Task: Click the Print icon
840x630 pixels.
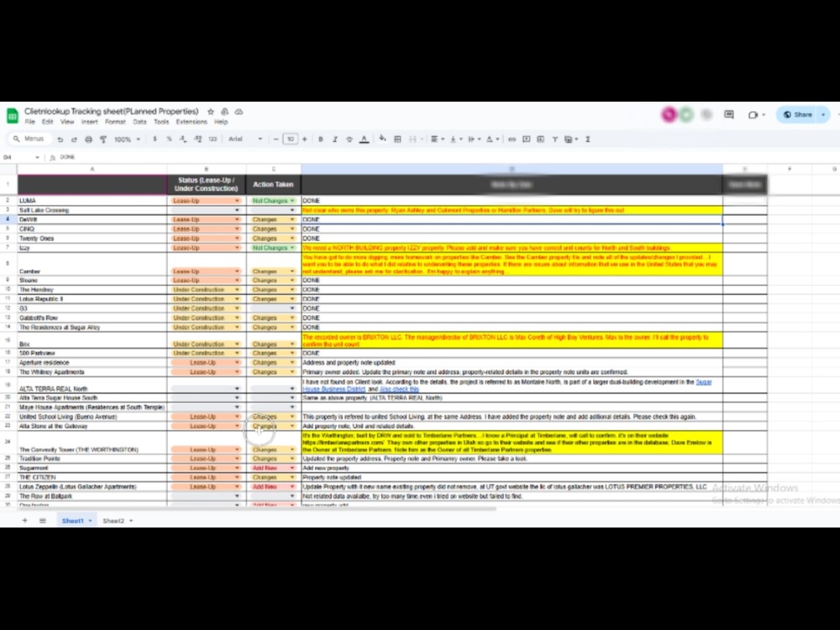Action: (x=88, y=139)
